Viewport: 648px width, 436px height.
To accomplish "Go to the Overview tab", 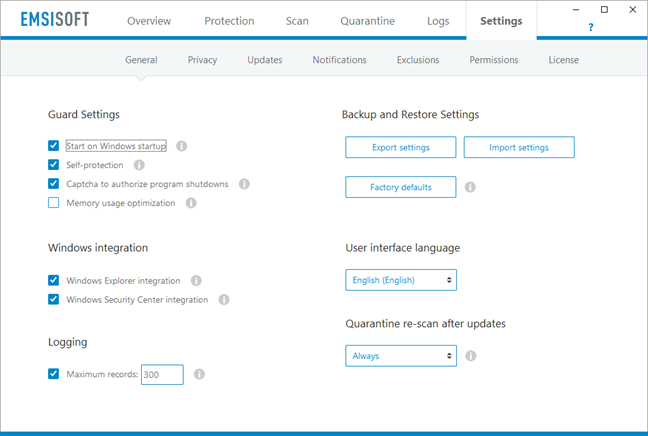I will click(149, 21).
